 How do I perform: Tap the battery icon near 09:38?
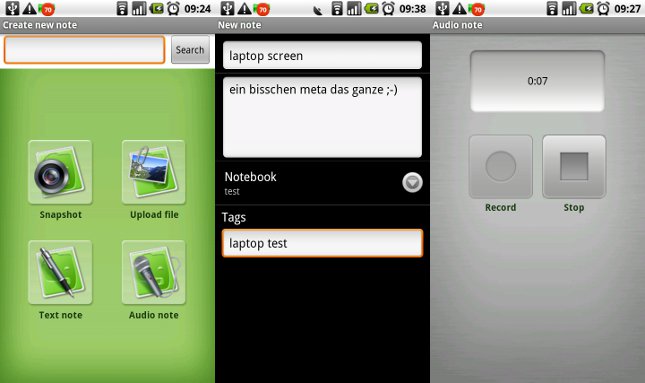(x=371, y=8)
